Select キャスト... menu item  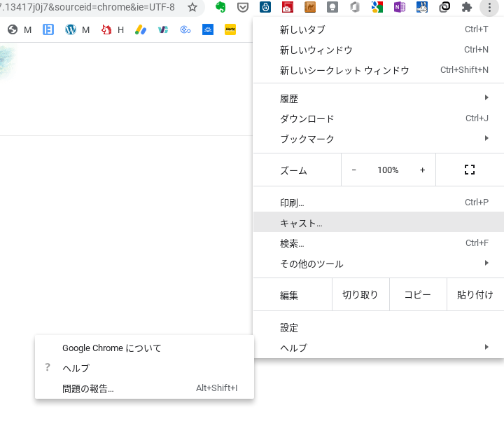(379, 223)
